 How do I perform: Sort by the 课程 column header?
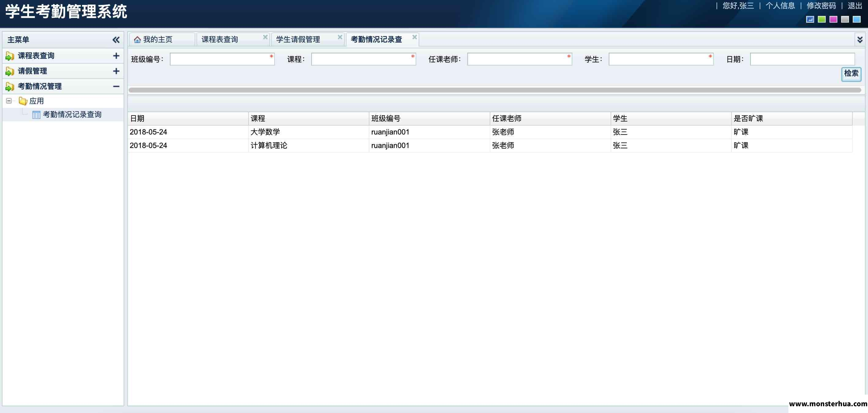click(x=308, y=119)
